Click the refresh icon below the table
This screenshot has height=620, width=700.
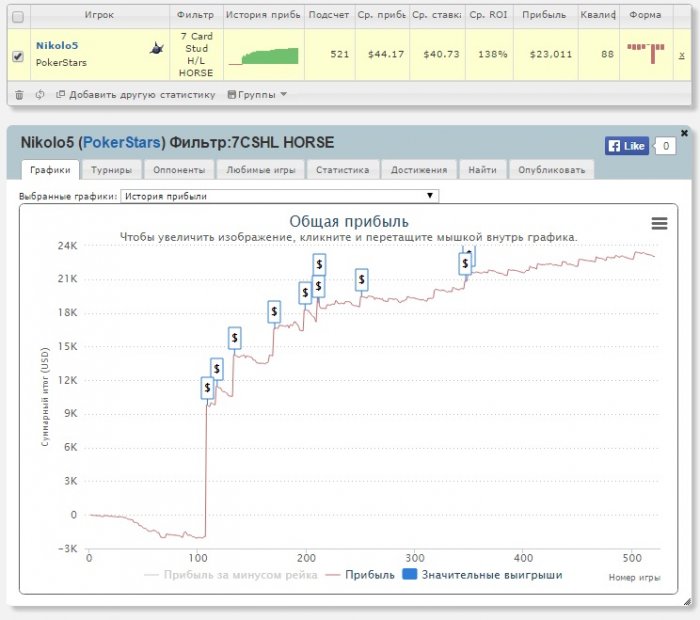[39, 95]
